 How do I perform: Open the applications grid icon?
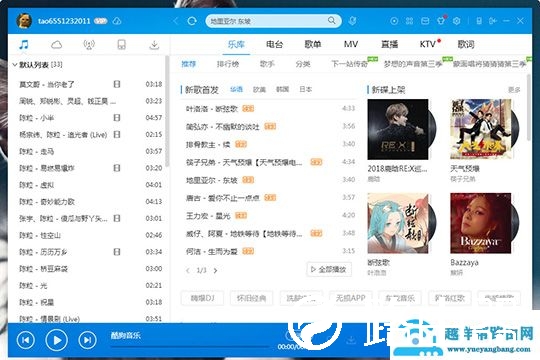pyautogui.click(x=409, y=21)
